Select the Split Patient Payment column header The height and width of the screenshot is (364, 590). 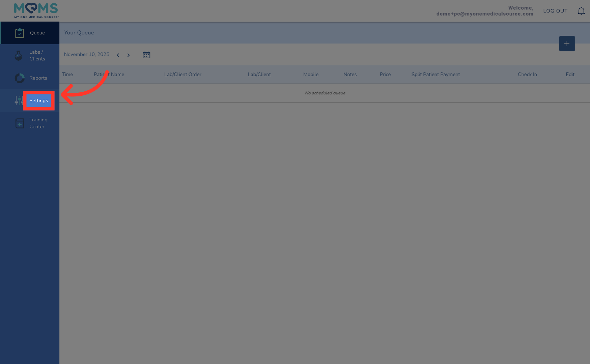(436, 74)
